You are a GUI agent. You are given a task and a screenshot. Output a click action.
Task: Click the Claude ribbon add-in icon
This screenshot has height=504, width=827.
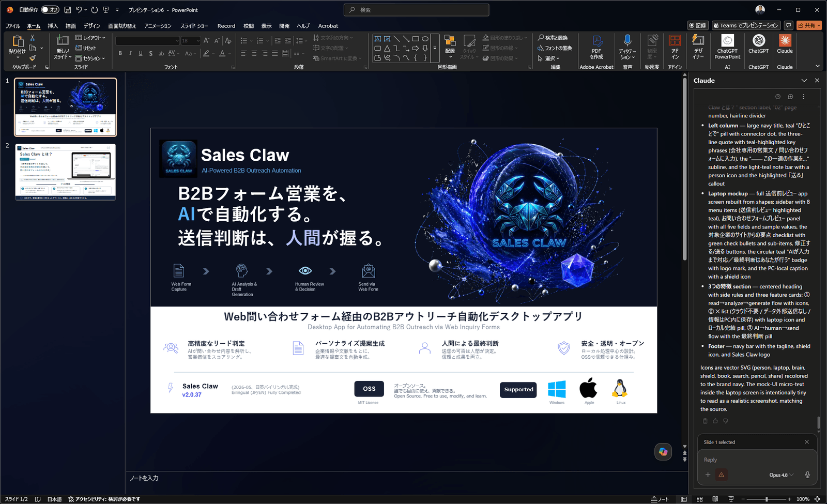tap(785, 41)
